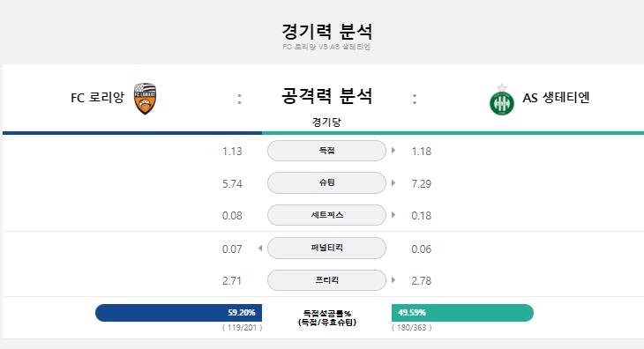Click the left arrow beside 패널티킥 pill
Viewport: 644px width, 349px height.
[260, 249]
